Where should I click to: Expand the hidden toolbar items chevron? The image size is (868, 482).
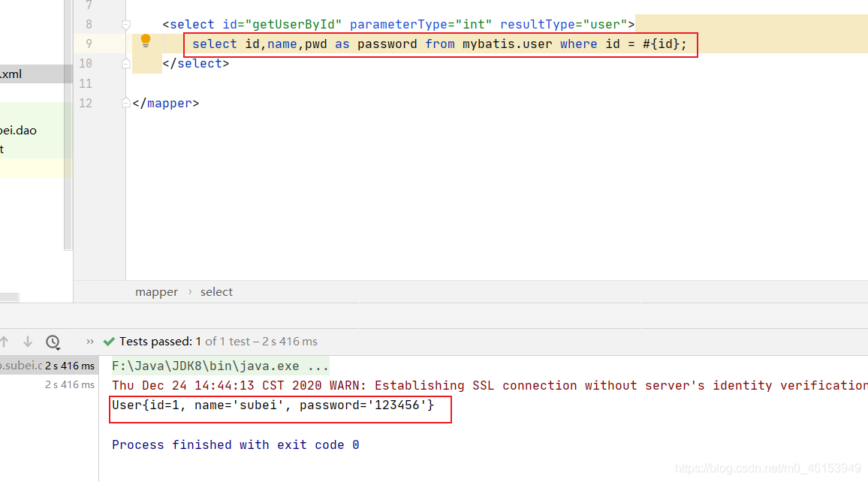pyautogui.click(x=89, y=342)
